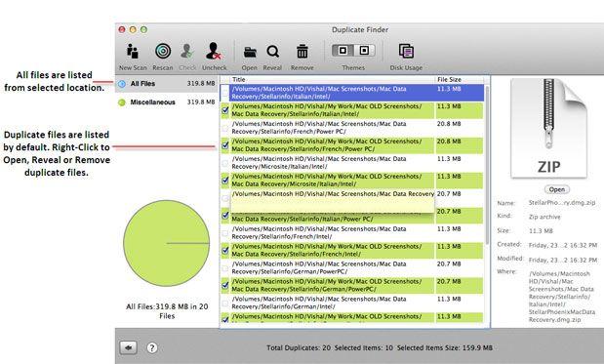The image size is (604, 364).
Task: Close the Duplicate Finder window
Action: [122, 29]
